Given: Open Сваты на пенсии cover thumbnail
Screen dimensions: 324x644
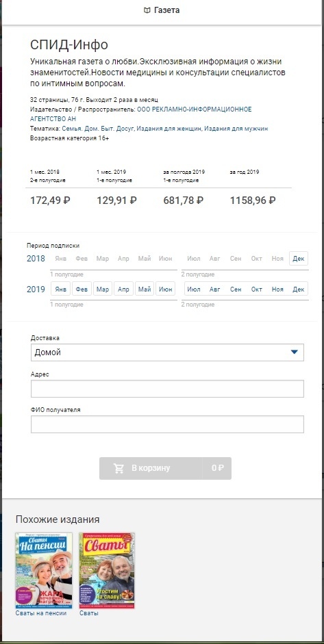Looking at the screenshot, I should click(44, 571).
